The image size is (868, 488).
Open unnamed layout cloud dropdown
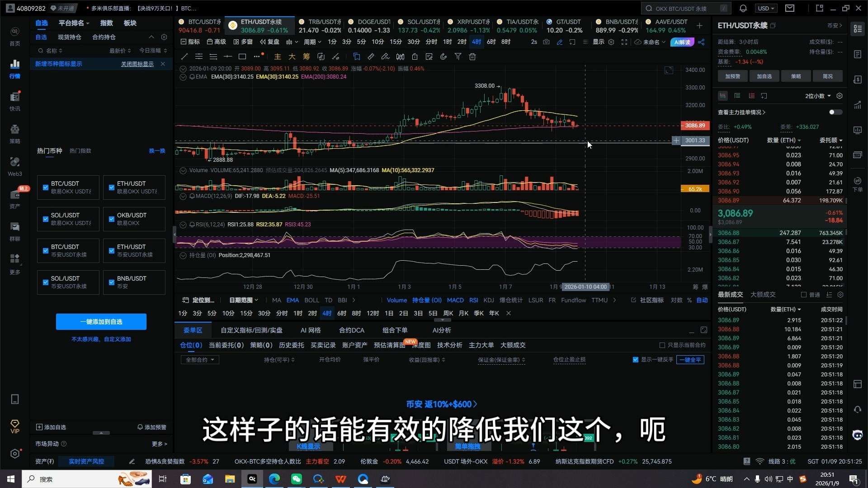pyautogui.click(x=650, y=42)
